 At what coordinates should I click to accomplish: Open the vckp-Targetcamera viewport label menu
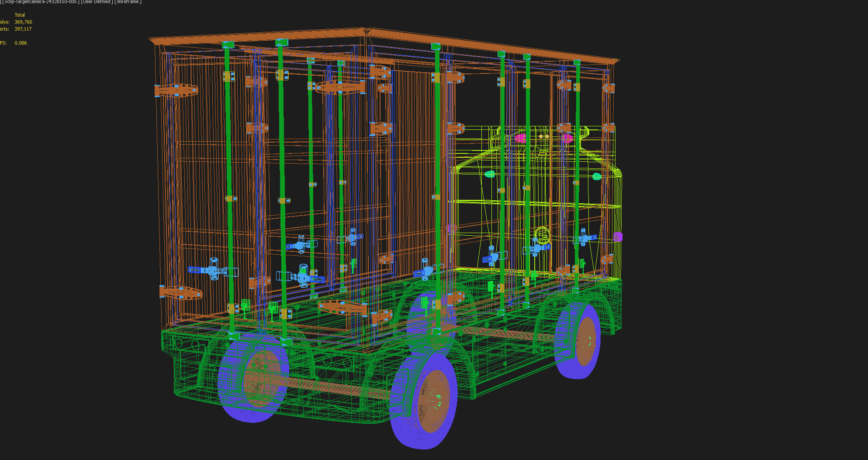(41, 2)
